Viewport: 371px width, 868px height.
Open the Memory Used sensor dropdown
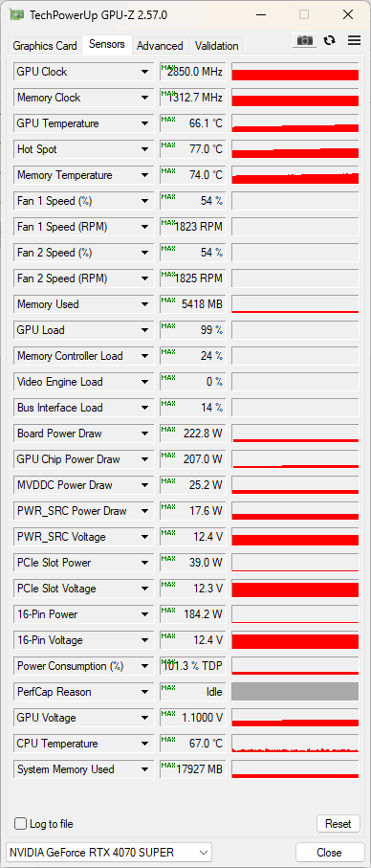pos(144,304)
